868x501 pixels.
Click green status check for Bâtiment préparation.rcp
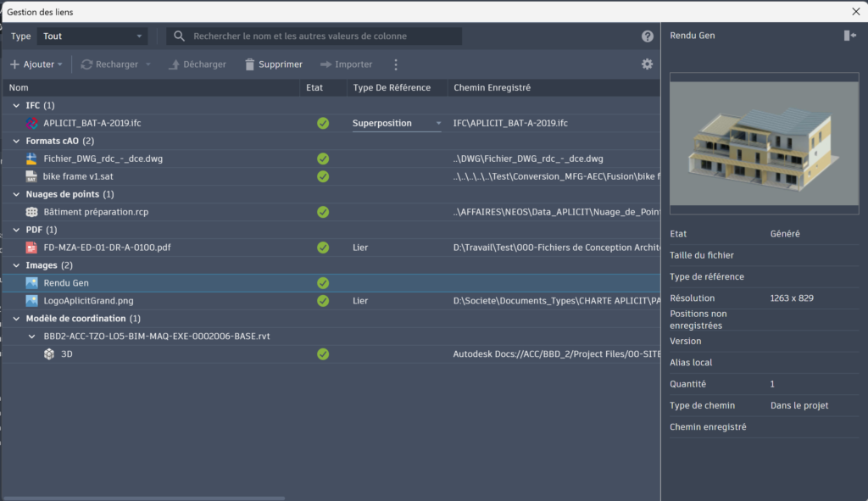click(323, 212)
